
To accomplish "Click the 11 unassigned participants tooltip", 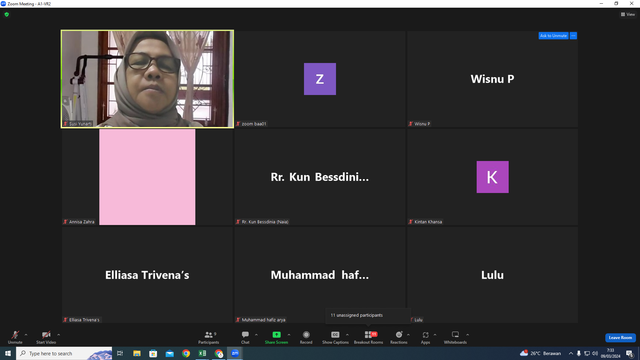I will pyautogui.click(x=368, y=315).
